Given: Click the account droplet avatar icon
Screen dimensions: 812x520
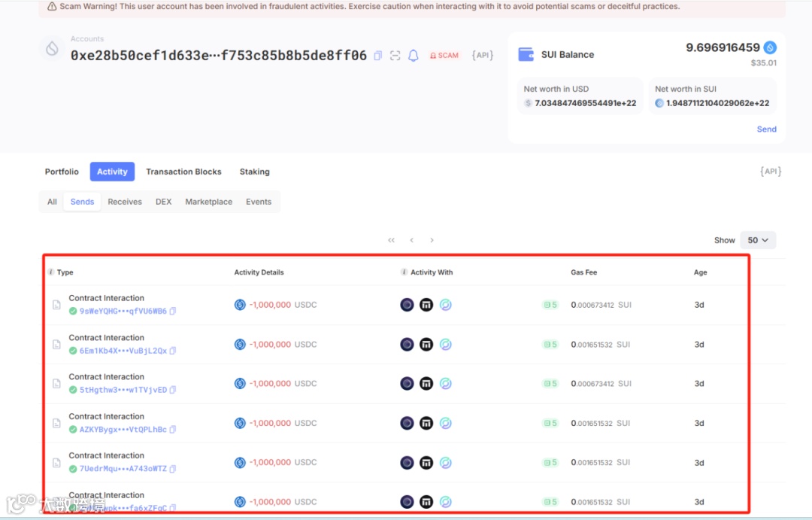Looking at the screenshot, I should [x=52, y=49].
